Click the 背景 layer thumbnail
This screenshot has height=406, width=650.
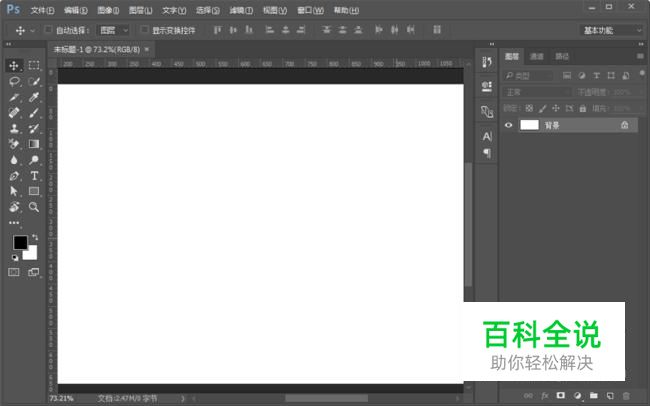tap(529, 125)
